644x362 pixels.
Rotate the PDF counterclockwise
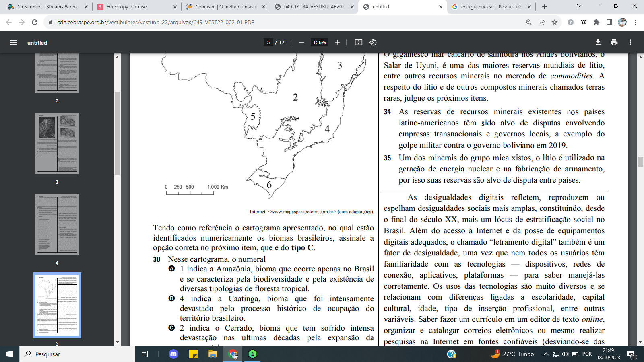pyautogui.click(x=373, y=42)
